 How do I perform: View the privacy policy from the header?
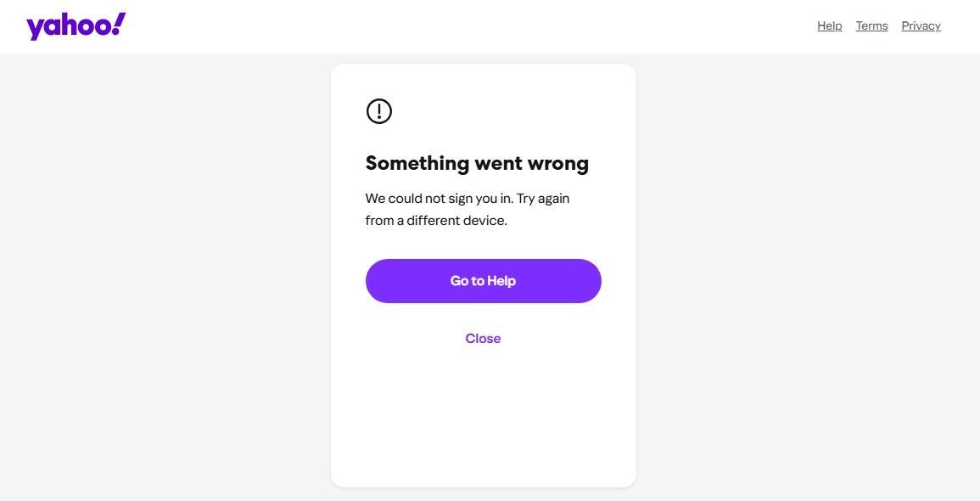(921, 26)
